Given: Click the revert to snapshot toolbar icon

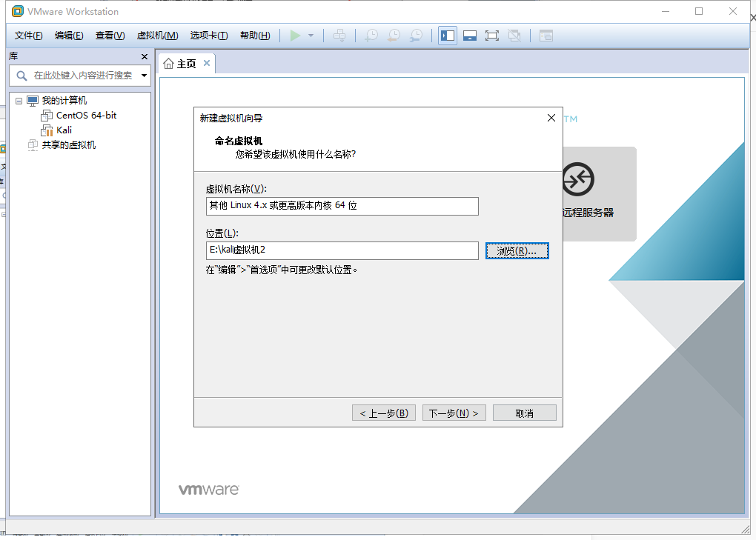Looking at the screenshot, I should point(394,36).
